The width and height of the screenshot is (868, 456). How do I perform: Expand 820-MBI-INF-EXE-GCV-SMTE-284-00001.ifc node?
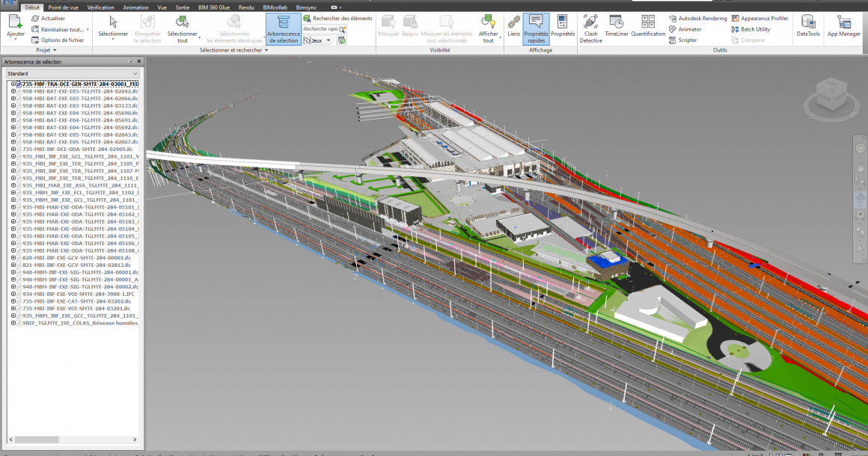click(x=13, y=258)
